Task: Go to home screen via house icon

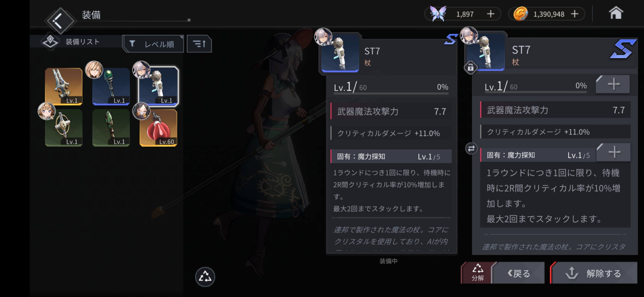Action: [x=616, y=13]
